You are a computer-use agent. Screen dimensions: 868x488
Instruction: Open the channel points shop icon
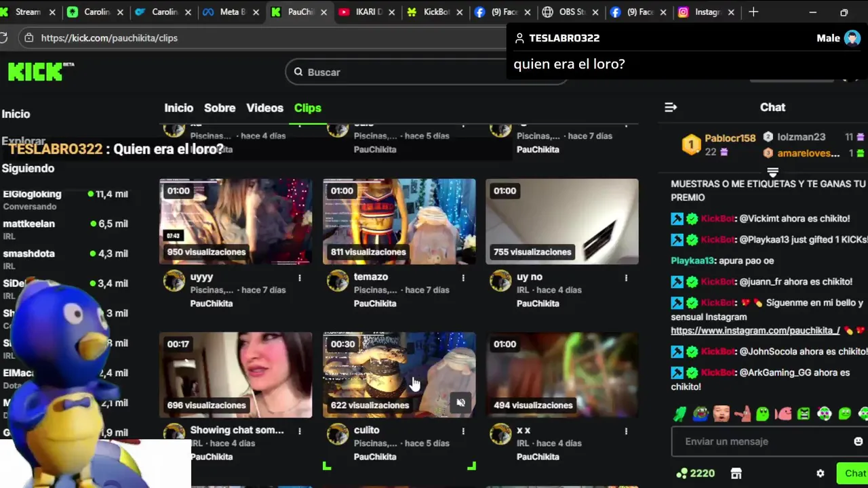click(736, 473)
